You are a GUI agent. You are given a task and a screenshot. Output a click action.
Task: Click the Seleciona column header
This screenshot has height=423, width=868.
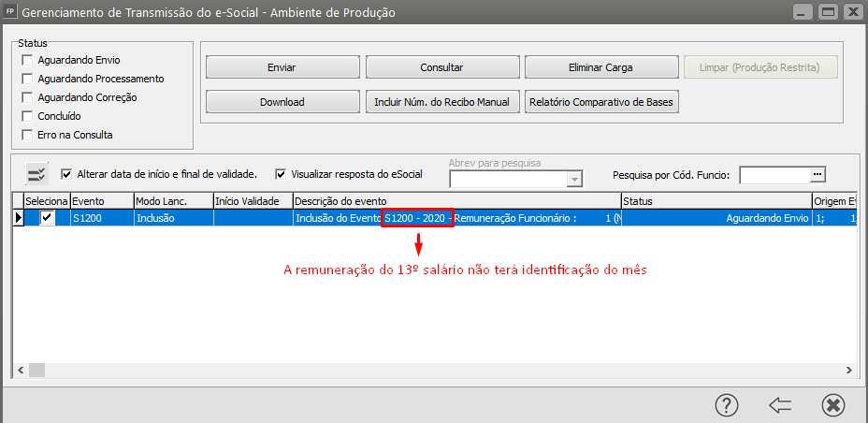point(47,201)
